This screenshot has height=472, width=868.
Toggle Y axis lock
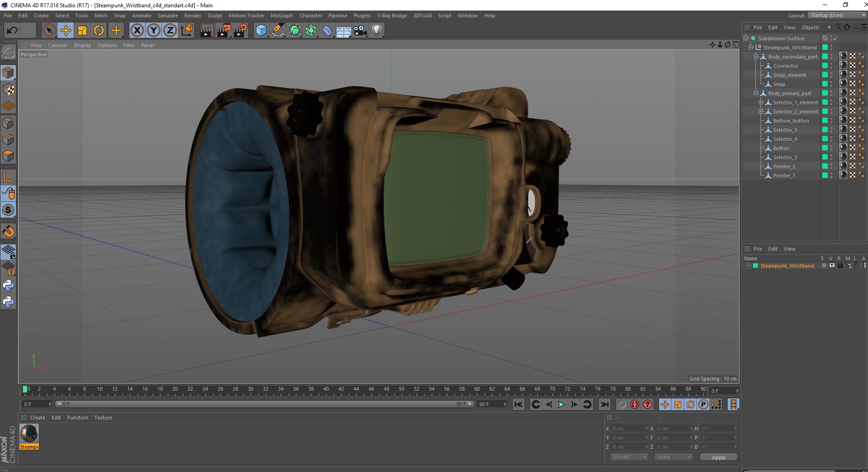[154, 31]
